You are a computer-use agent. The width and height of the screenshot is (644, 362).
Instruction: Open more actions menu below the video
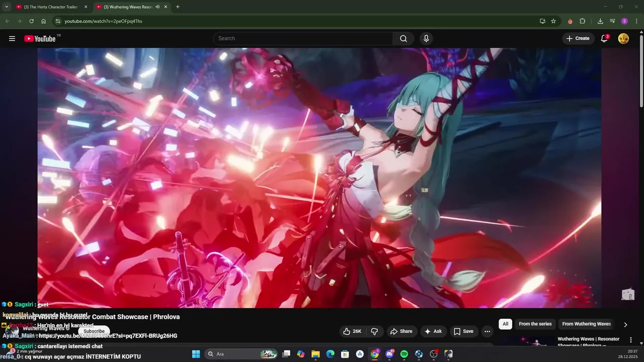487,331
